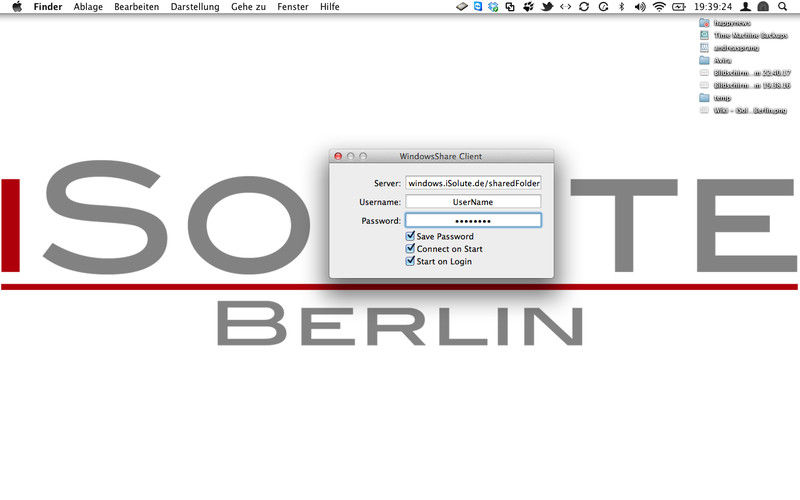The width and height of the screenshot is (800, 500).
Task: Open the Bearbeiten menu
Action: point(136,7)
